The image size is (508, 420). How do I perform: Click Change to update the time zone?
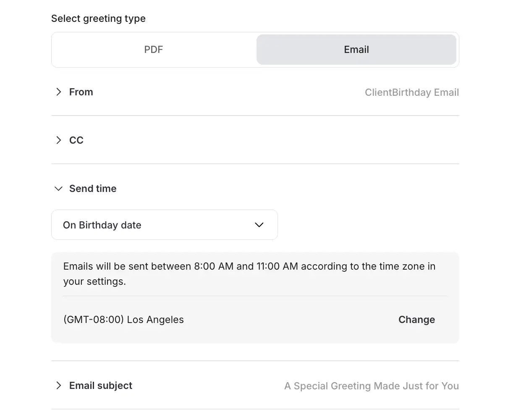[x=416, y=320]
